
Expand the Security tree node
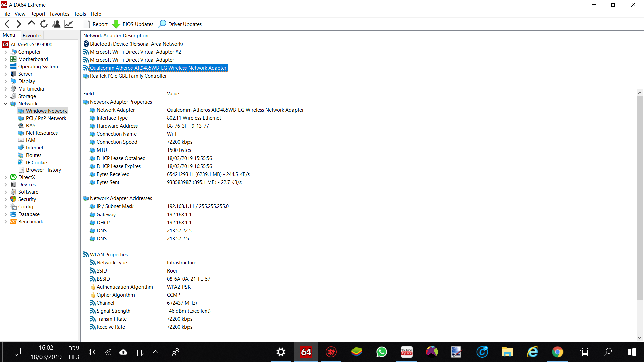point(6,199)
